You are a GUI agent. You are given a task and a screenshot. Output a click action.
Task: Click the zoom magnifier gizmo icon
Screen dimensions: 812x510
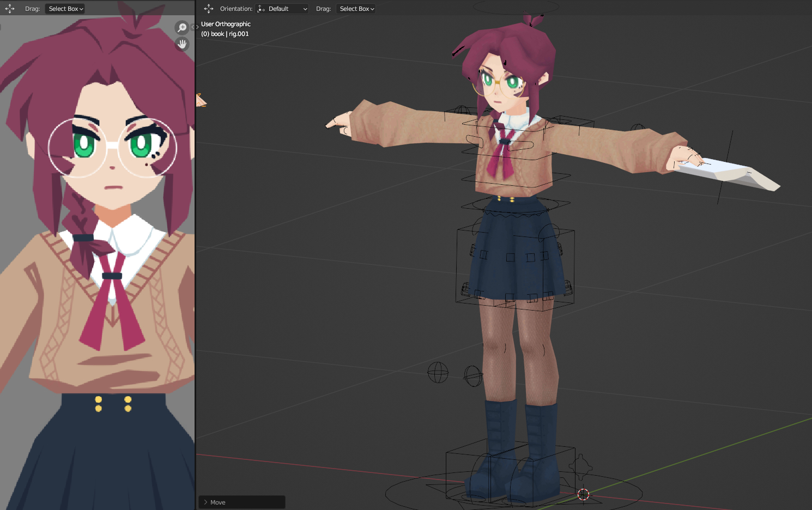182,28
